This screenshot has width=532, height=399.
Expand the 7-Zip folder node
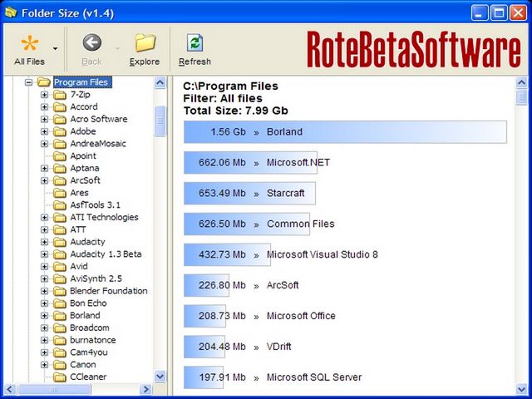click(44, 95)
